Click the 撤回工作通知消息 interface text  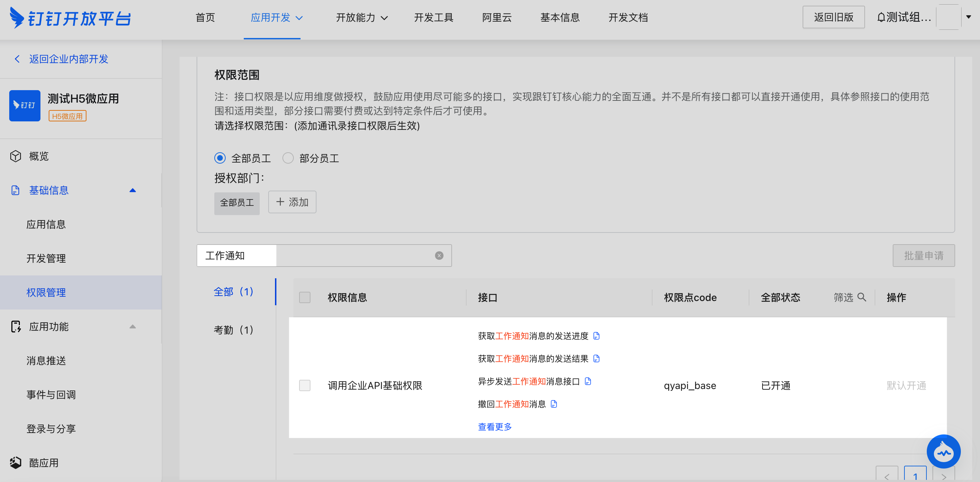coord(512,404)
